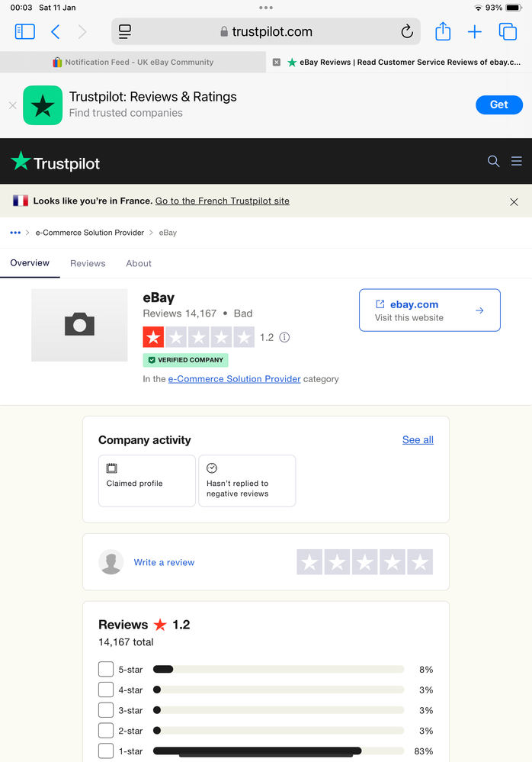Tap the 5-star 8% rating bar

279,669
